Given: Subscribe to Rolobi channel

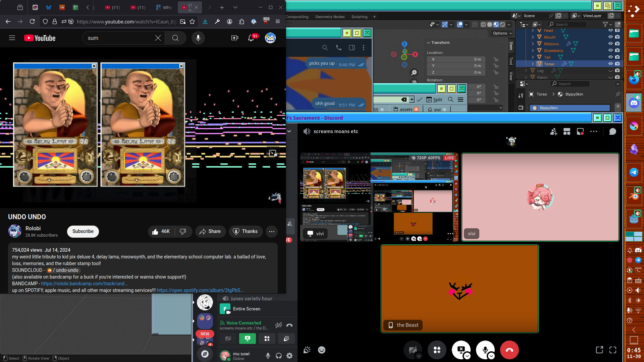Looking at the screenshot, I should [83, 231].
